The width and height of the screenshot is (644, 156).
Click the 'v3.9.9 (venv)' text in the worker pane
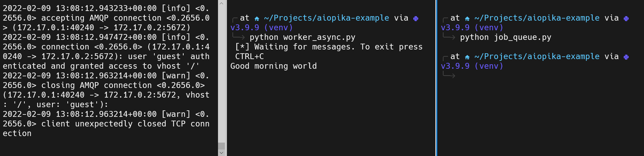[262, 27]
